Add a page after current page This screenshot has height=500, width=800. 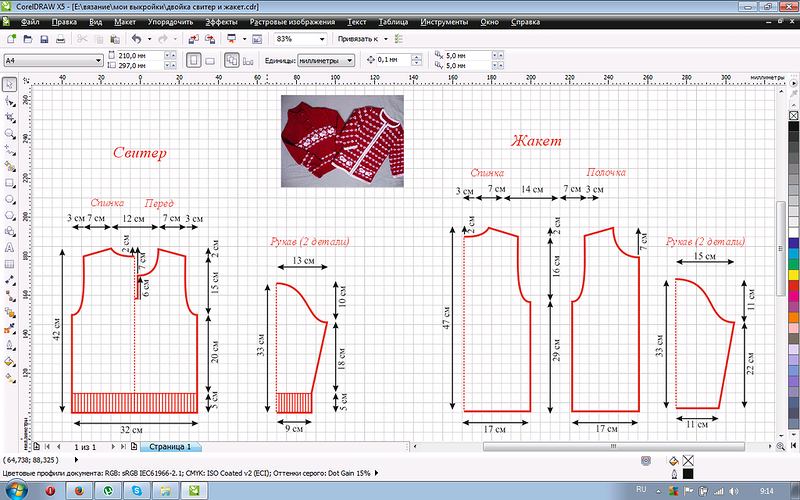134,446
